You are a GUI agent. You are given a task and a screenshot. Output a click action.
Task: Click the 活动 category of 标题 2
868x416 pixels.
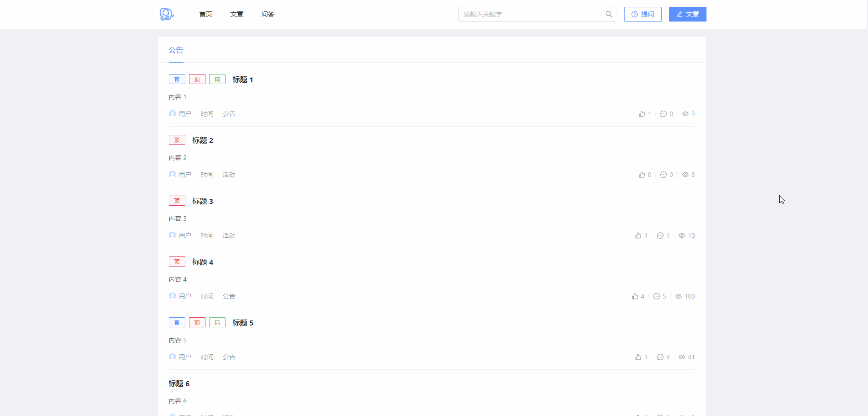pos(229,175)
